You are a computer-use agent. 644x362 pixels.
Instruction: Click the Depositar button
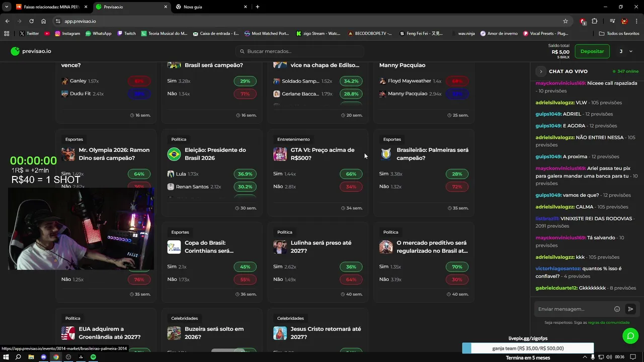592,51
